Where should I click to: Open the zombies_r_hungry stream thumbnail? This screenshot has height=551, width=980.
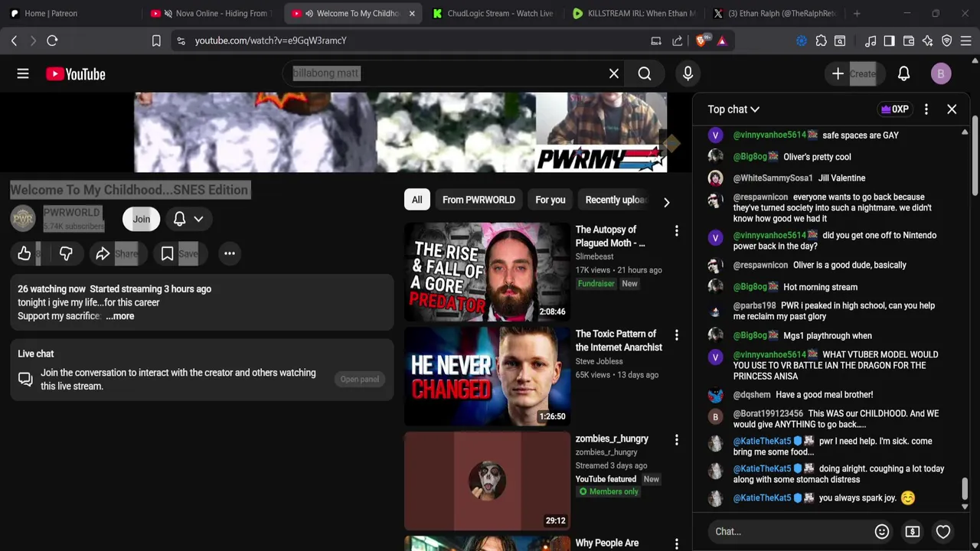point(487,481)
